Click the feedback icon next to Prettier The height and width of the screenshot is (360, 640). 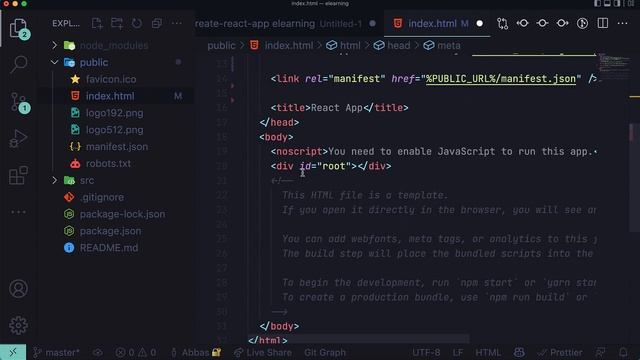(x=601, y=353)
